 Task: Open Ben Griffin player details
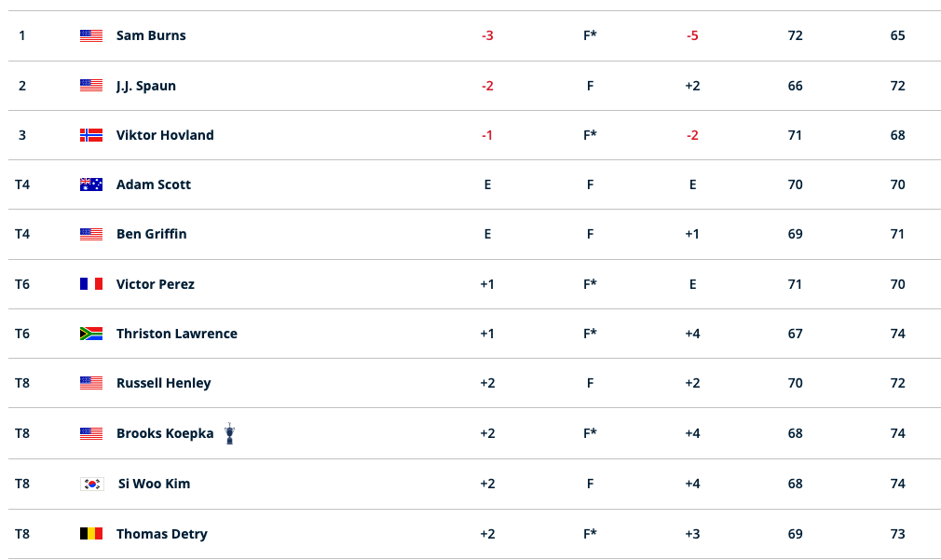click(151, 234)
